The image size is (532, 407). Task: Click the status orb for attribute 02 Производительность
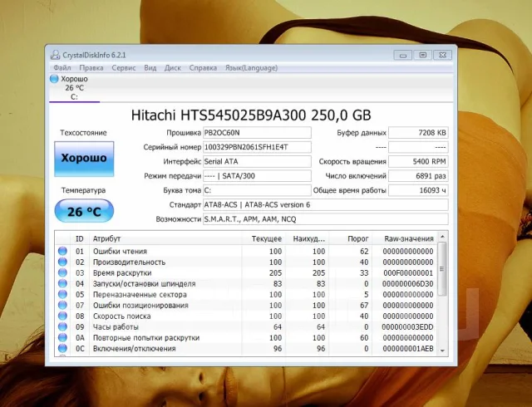click(62, 262)
